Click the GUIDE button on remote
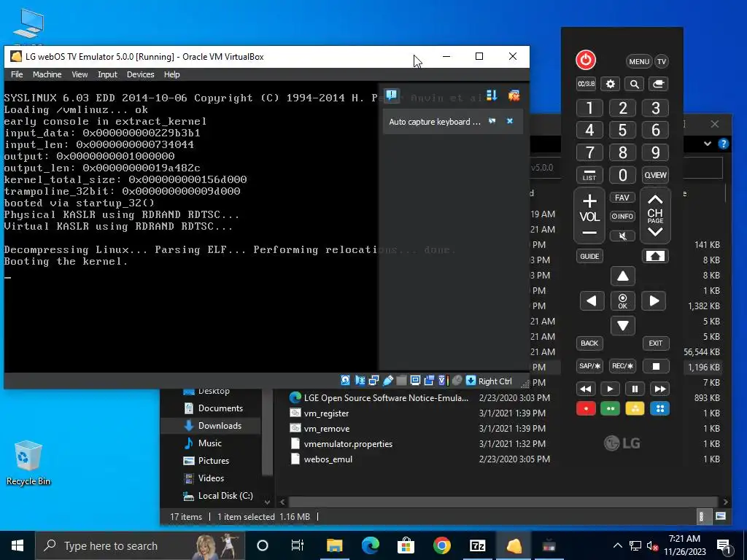Viewport: 747px width, 560px height. (589, 256)
